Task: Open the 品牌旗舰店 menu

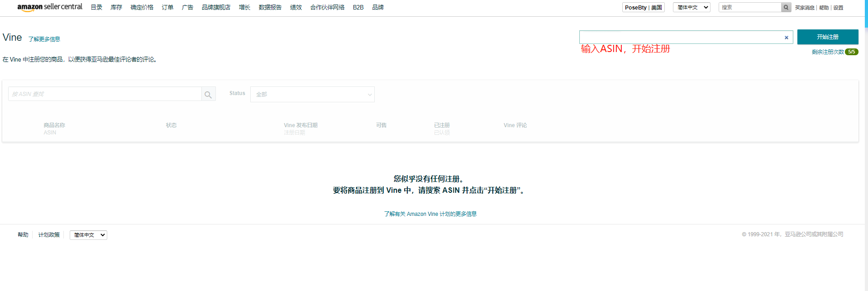Action: click(216, 7)
